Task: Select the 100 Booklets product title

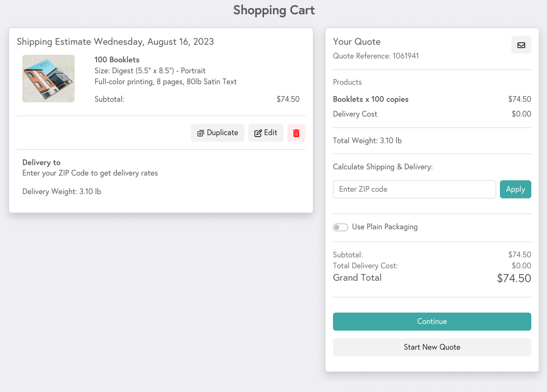Action: pyautogui.click(x=117, y=60)
